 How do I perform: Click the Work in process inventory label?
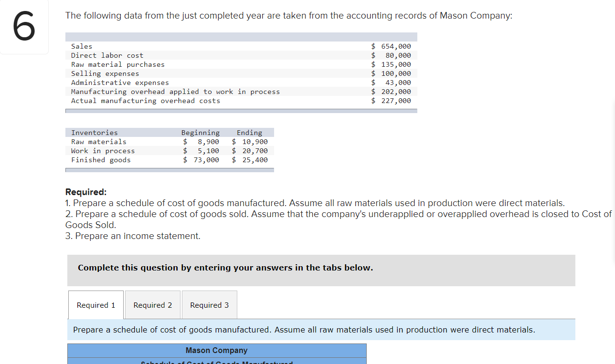pos(103,151)
